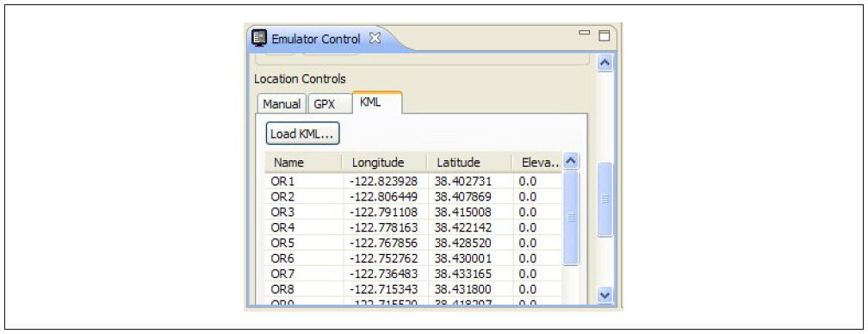Sort by the Longitude column header
Image resolution: width=868 pixels, height=334 pixels.
click(385, 164)
